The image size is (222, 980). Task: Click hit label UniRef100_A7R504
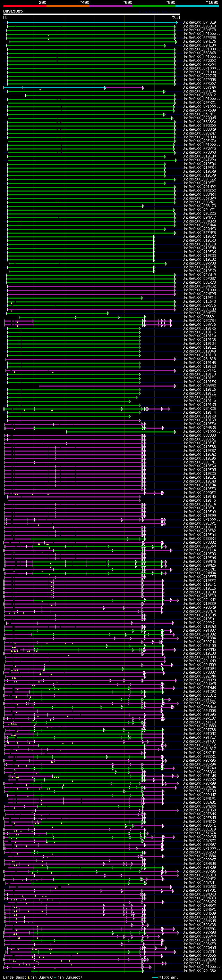[199, 64]
